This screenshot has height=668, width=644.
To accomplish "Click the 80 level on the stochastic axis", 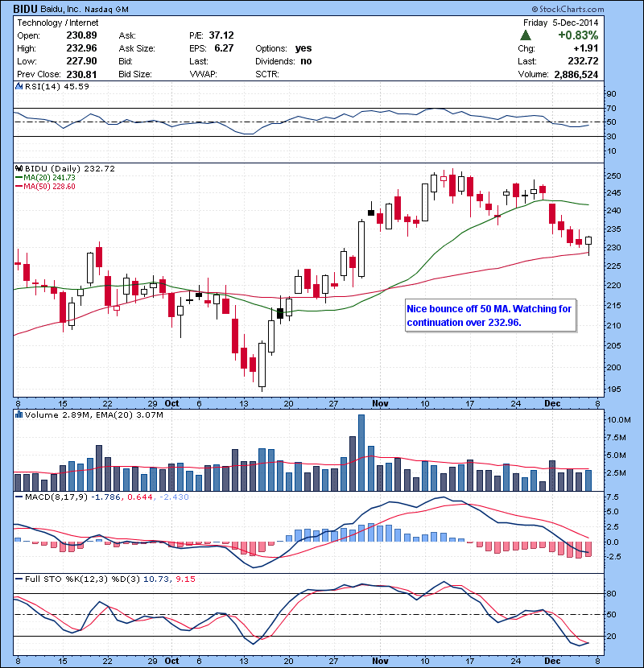I will point(612,593).
